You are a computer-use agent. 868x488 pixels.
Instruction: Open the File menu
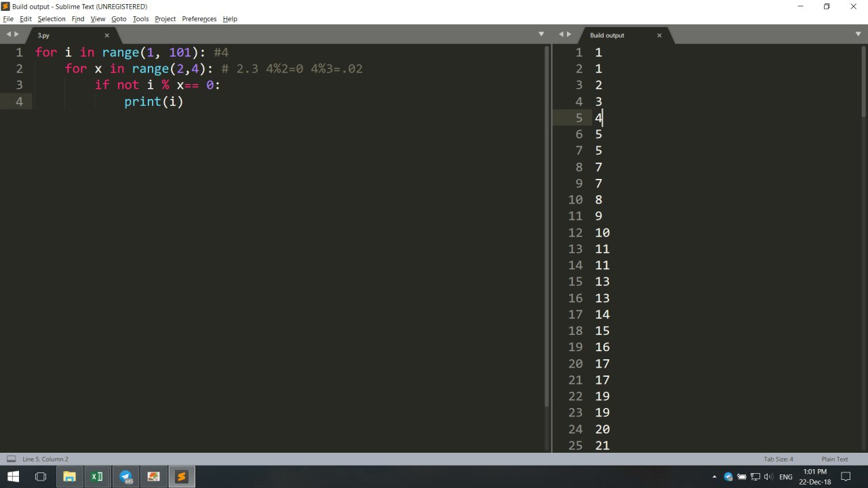pyautogui.click(x=8, y=19)
